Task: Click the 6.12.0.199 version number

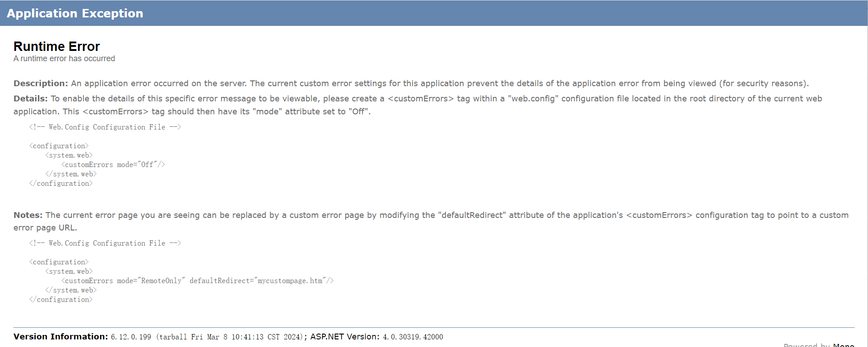Action: pos(131,337)
